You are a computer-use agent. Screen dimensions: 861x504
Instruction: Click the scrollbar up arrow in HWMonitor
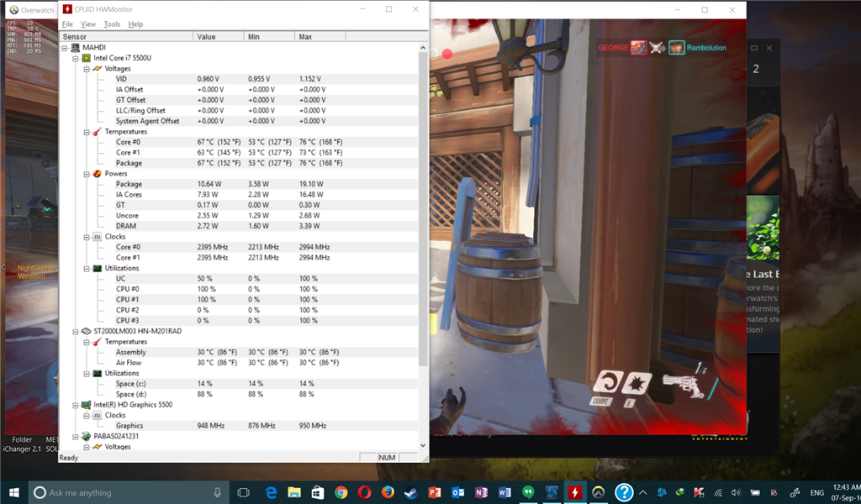[x=423, y=48]
